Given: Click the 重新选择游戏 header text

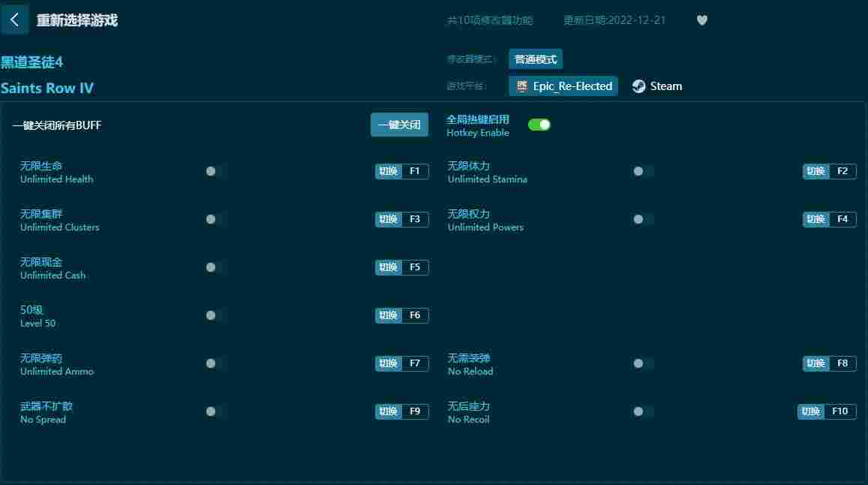Looking at the screenshot, I should tap(77, 20).
